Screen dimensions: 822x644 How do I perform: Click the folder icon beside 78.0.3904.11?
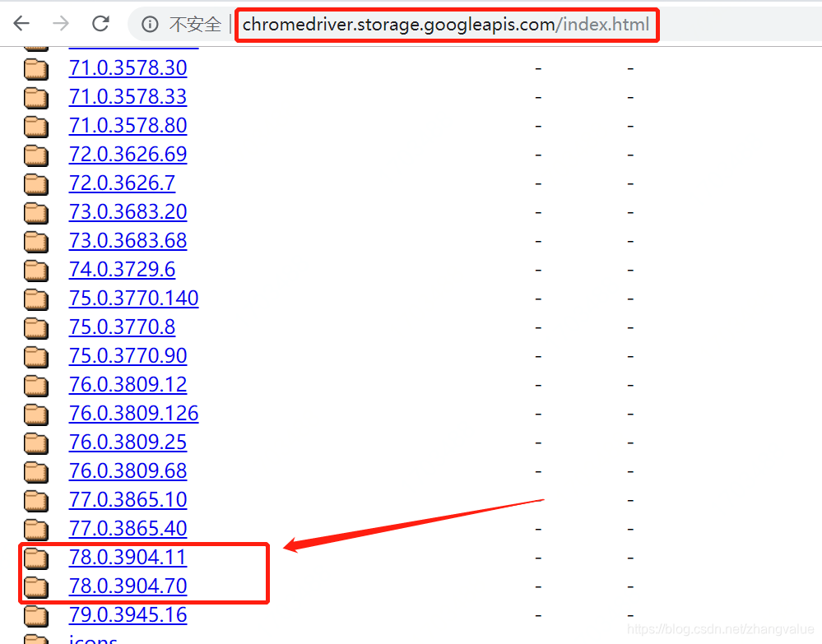click(x=36, y=557)
